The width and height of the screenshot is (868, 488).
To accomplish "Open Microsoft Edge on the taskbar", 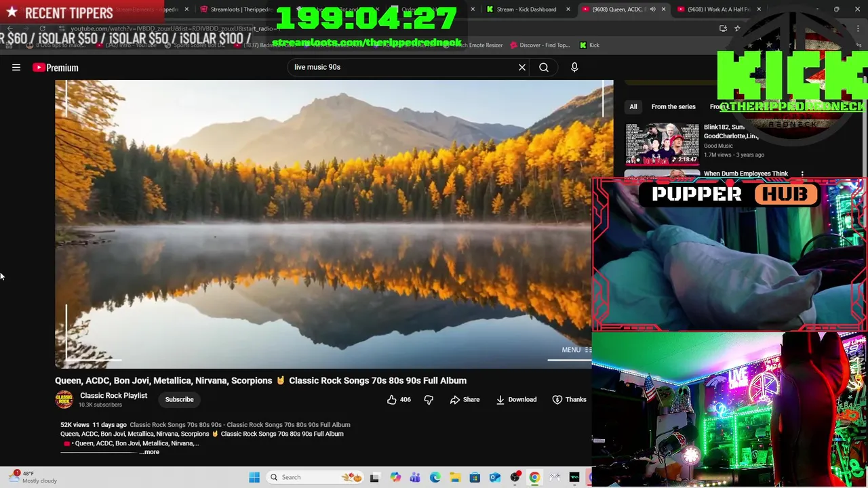I will pos(435,477).
